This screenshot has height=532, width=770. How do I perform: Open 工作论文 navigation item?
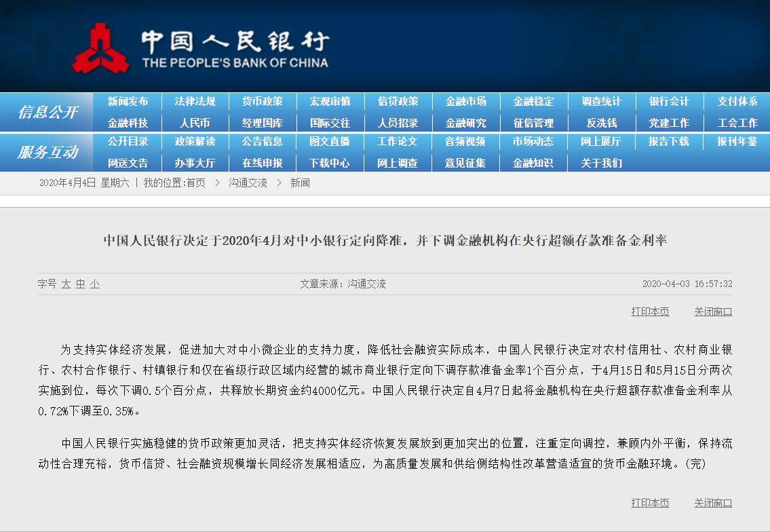398,141
